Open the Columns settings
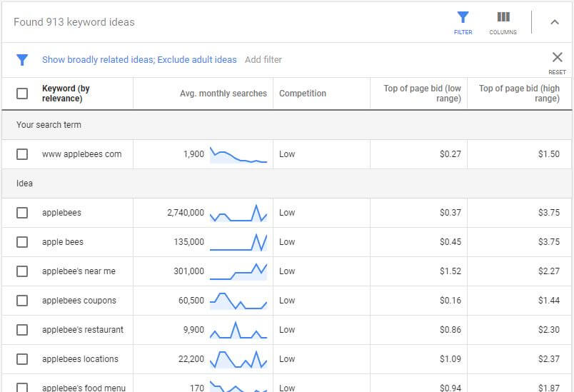574x392 pixels. click(503, 23)
